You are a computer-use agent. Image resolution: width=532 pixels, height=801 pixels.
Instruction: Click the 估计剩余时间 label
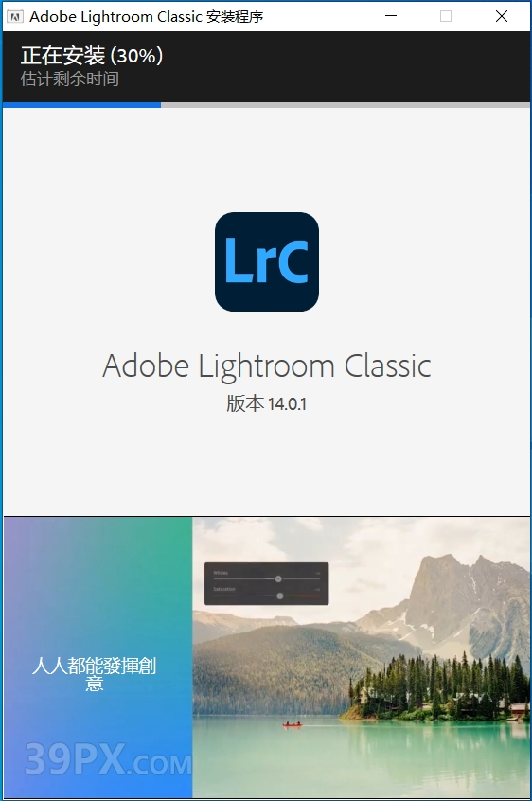coord(70,79)
